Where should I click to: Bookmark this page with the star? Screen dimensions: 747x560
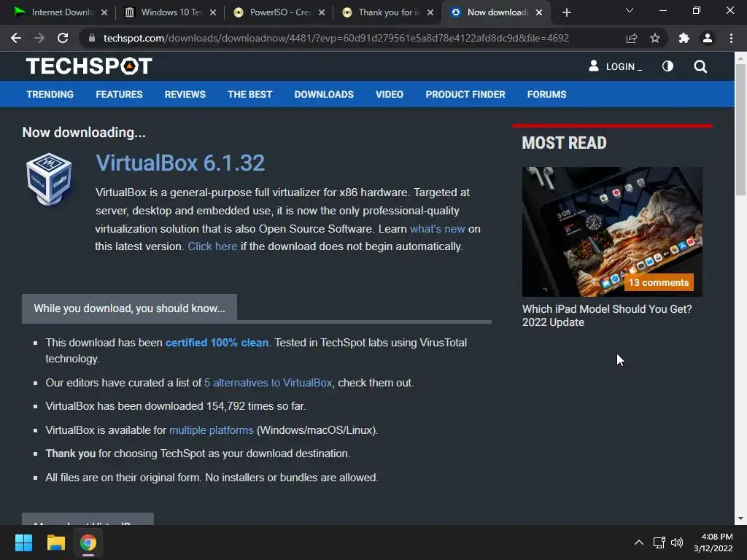tap(655, 38)
